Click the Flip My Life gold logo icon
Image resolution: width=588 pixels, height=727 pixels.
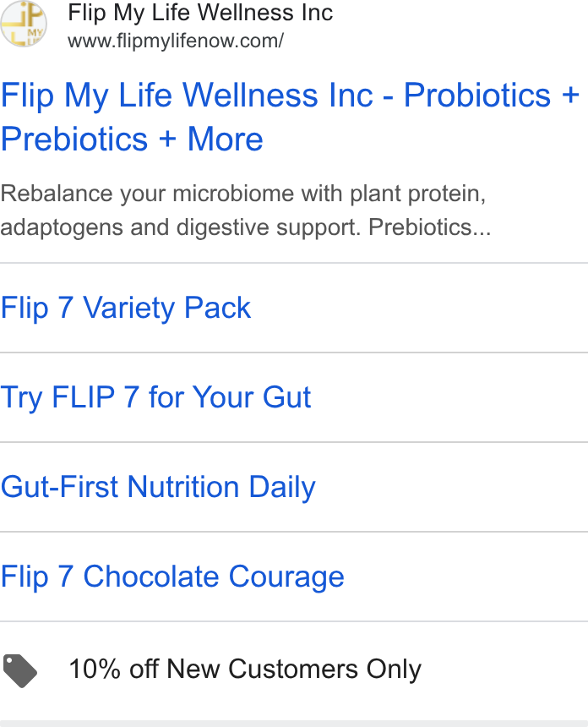tap(24, 25)
